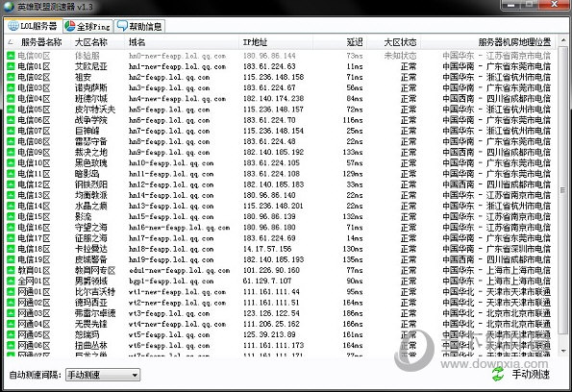Click domain hn10-feapp.lol.qq.com
Viewport: 572px width, 392px height.
click(171, 163)
